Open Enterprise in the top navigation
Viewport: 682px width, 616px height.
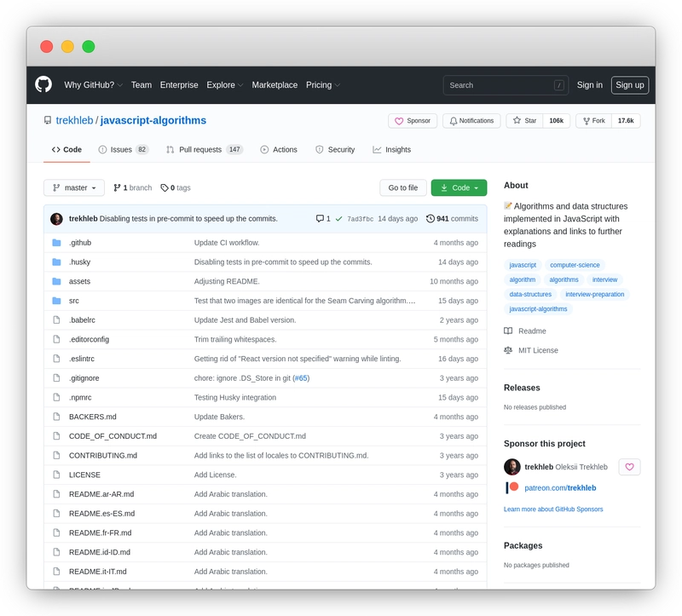179,84
